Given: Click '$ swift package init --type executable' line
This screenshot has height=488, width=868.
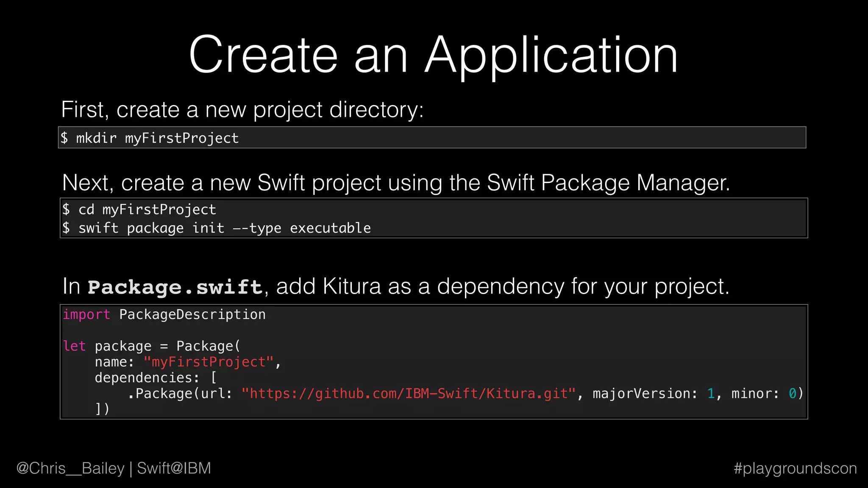Looking at the screenshot, I should point(217,228).
